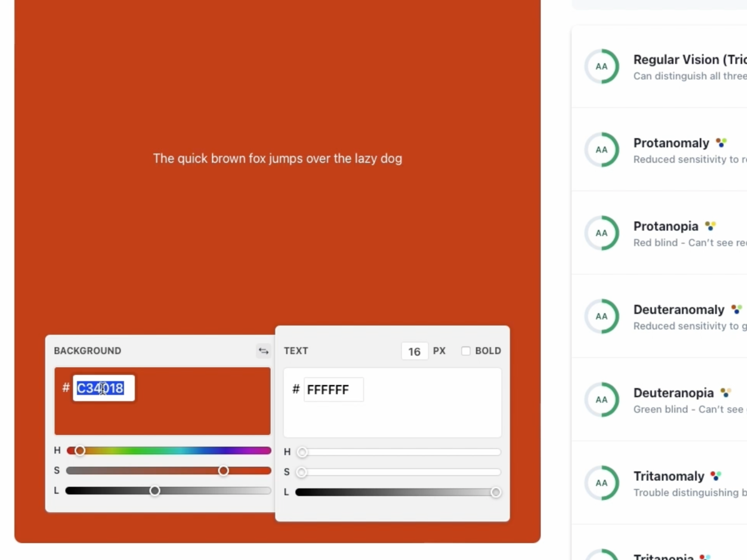Click the background lightness slider handle
Image resolution: width=747 pixels, height=560 pixels.
click(x=155, y=490)
